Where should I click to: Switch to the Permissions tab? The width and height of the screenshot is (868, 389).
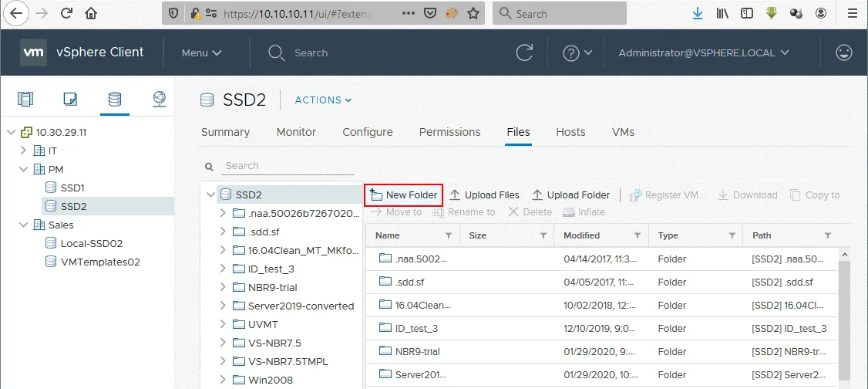tap(449, 132)
